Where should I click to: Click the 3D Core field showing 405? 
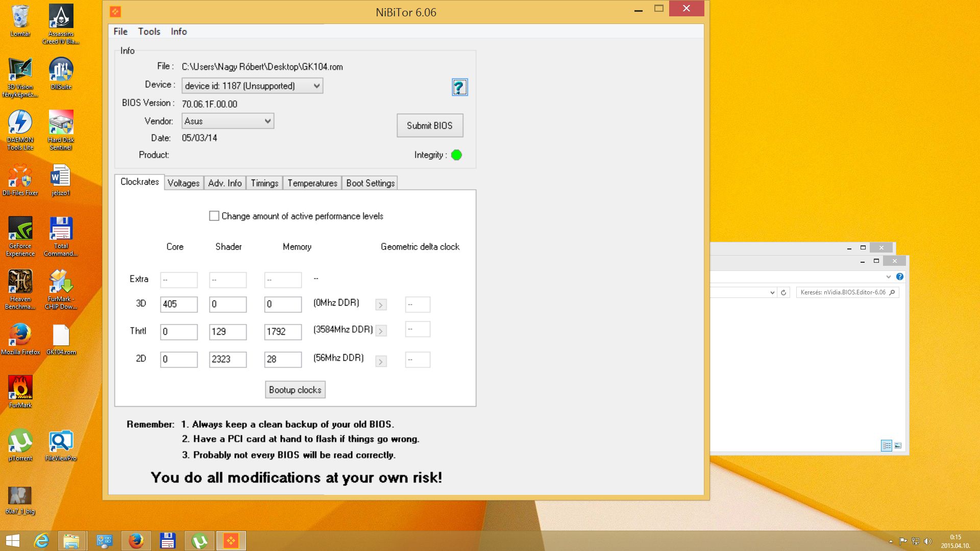pyautogui.click(x=179, y=304)
